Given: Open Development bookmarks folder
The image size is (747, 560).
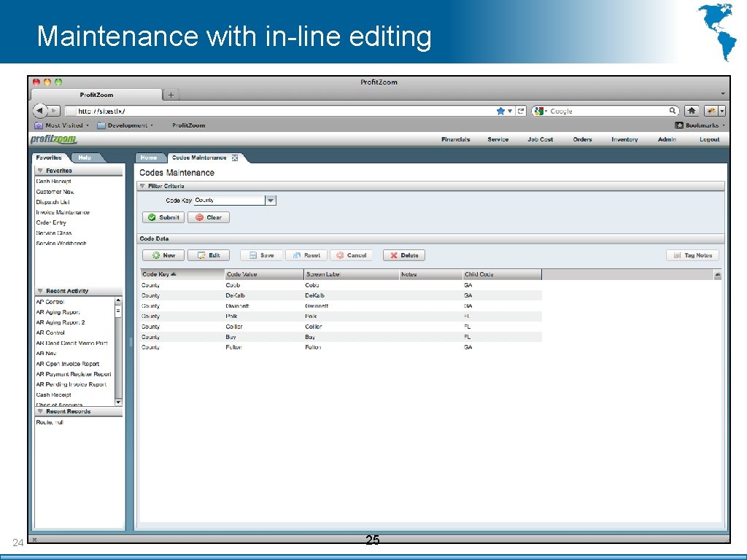Looking at the screenshot, I should [125, 125].
